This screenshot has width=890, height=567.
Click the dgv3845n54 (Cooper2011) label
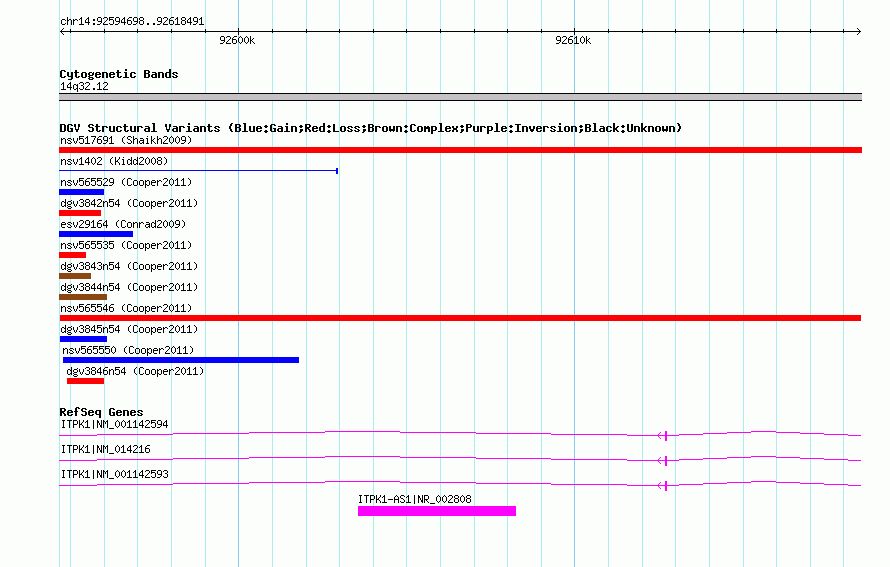[x=129, y=329]
